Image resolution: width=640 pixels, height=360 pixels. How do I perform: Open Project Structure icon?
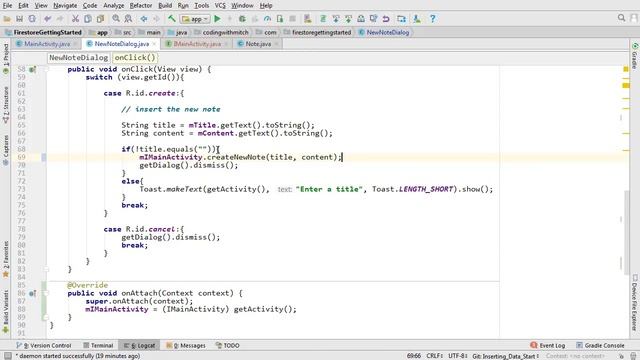pyautogui.click(x=401, y=19)
